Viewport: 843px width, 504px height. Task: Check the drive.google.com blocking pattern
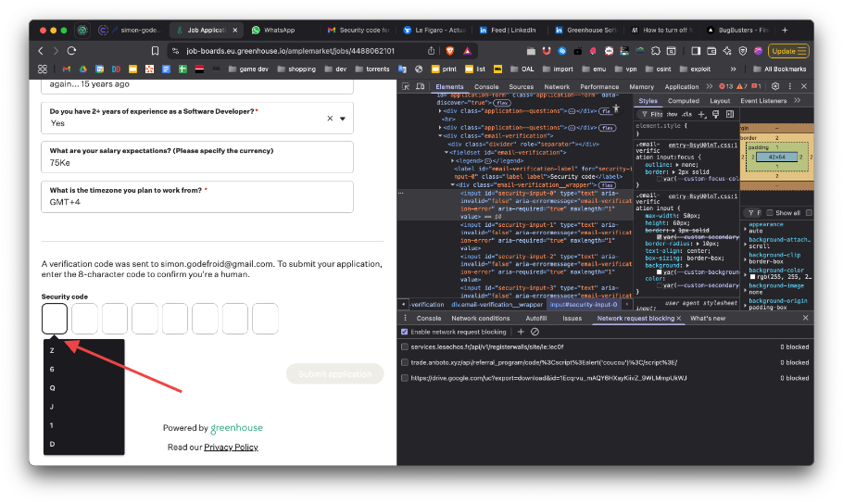click(405, 378)
